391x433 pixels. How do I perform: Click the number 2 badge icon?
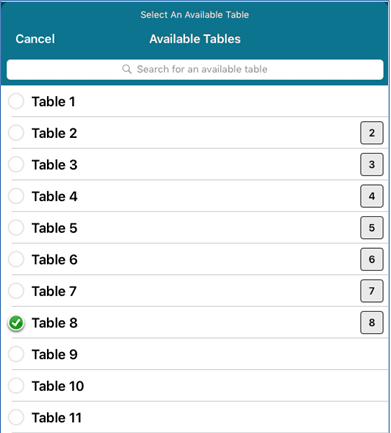(372, 133)
